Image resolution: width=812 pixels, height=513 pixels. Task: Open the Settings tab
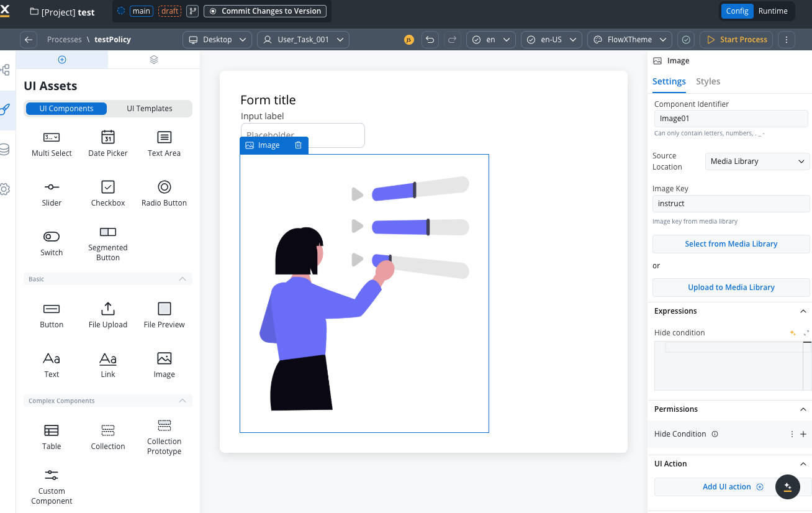669,81
